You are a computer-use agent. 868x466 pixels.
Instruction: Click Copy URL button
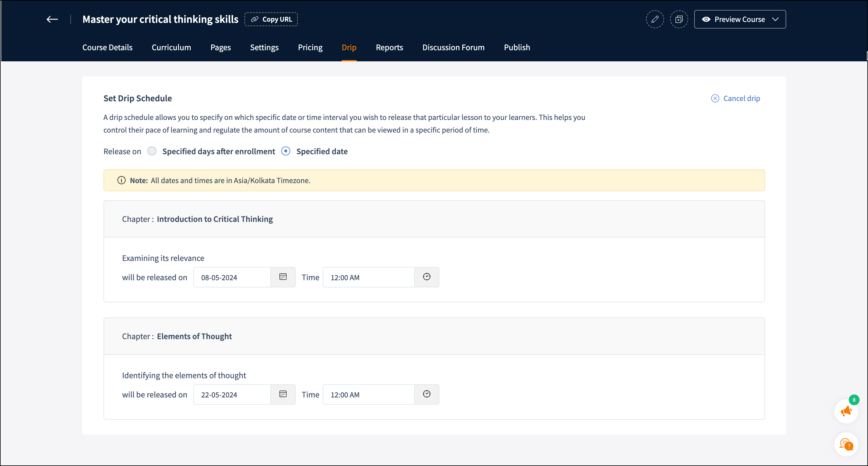[271, 19]
